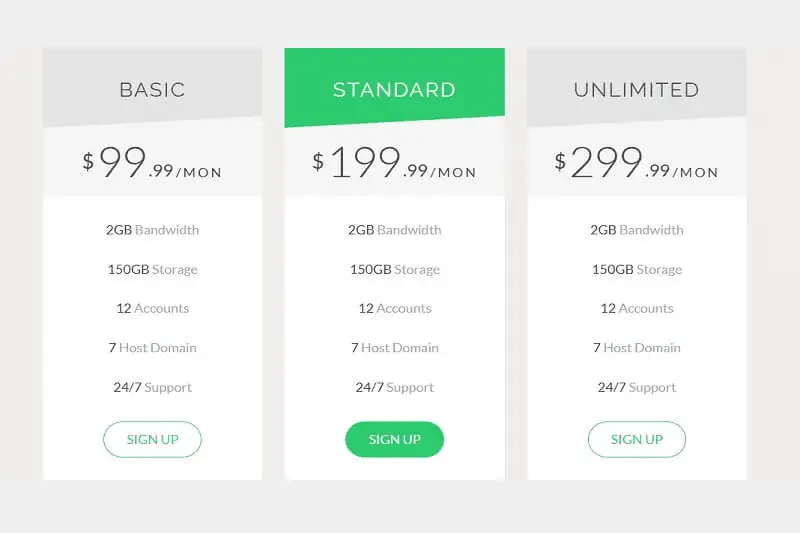Click 150GB Storage in the Basic plan
This screenshot has height=533, width=800.
click(x=152, y=269)
